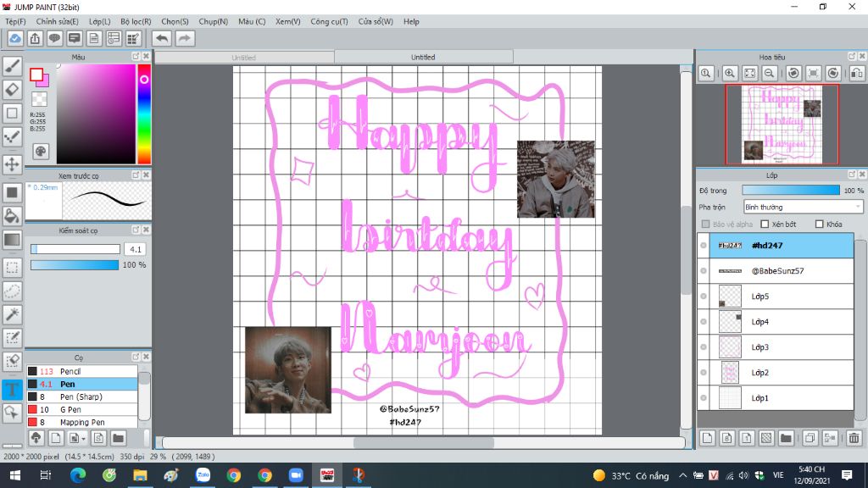
Task: Fit canvas to window in navigator
Action: [749, 73]
